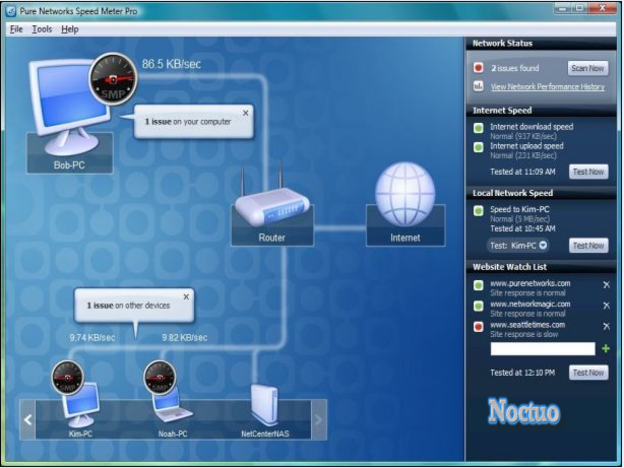624x468 pixels.
Task: Click the red 2 issues found indicator
Action: [478, 68]
